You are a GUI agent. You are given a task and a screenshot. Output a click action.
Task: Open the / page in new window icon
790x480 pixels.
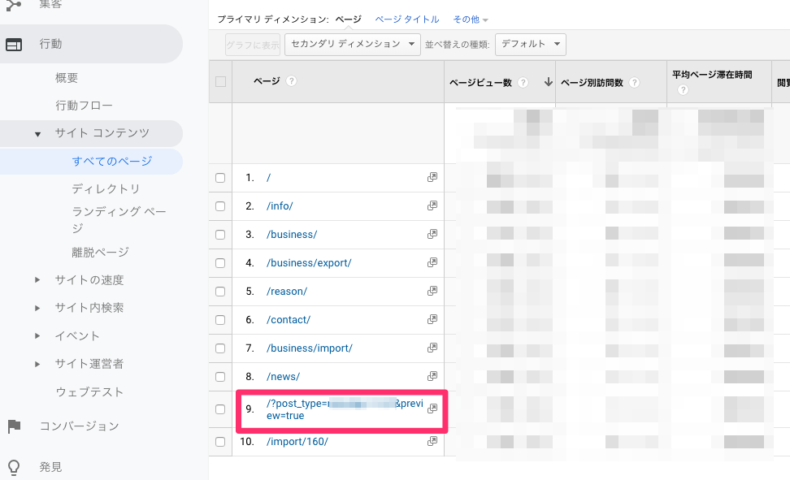pos(432,177)
